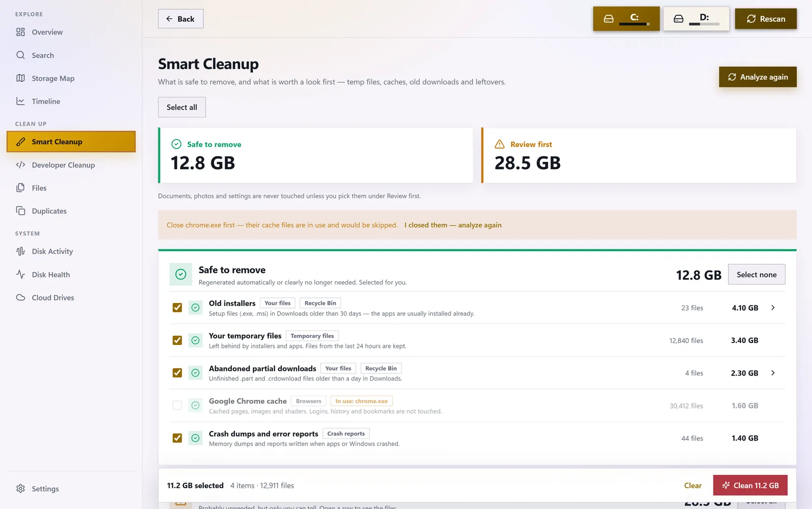Go to the Timeline view
Screen dimensions: 812x509
[x=71, y=101]
